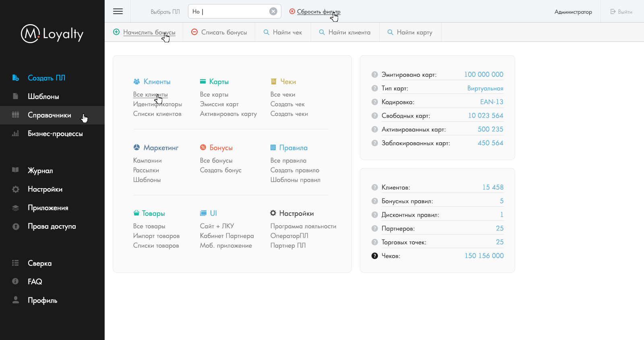Click the 15 458 clients value
Screen dimensions: 644x340
(493, 187)
